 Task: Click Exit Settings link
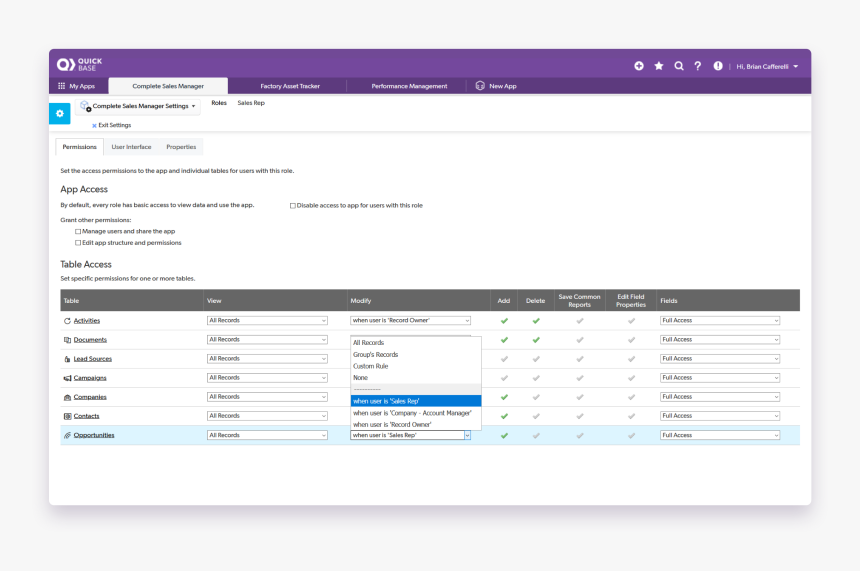click(115, 126)
